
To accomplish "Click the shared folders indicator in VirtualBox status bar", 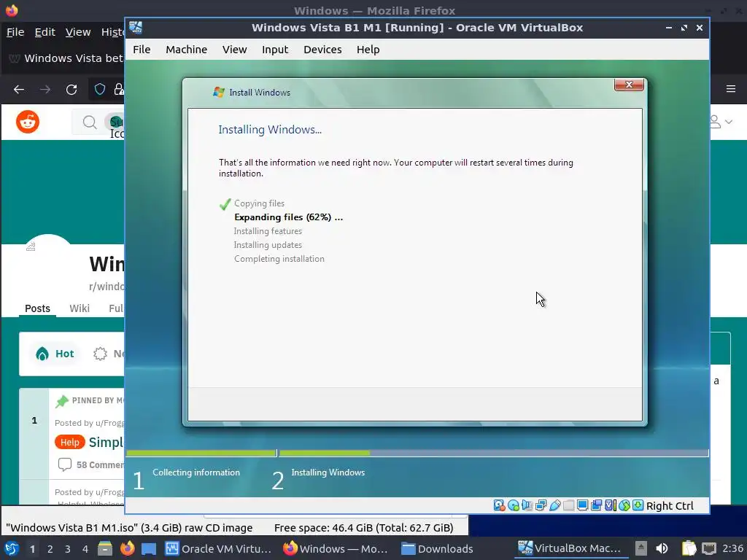I will pos(568,505).
